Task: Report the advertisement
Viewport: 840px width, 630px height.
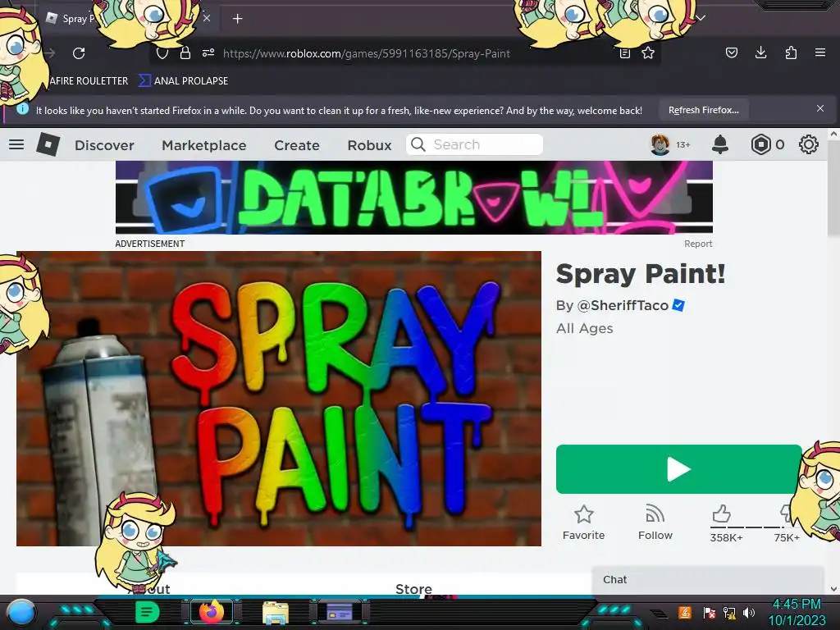Action: [698, 244]
